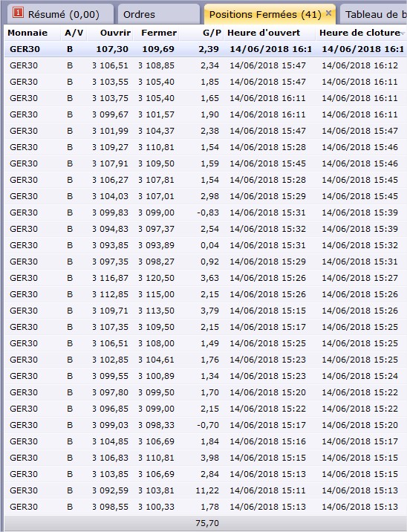Select the row with loss -0,83
The image size is (407, 532).
click(206, 213)
